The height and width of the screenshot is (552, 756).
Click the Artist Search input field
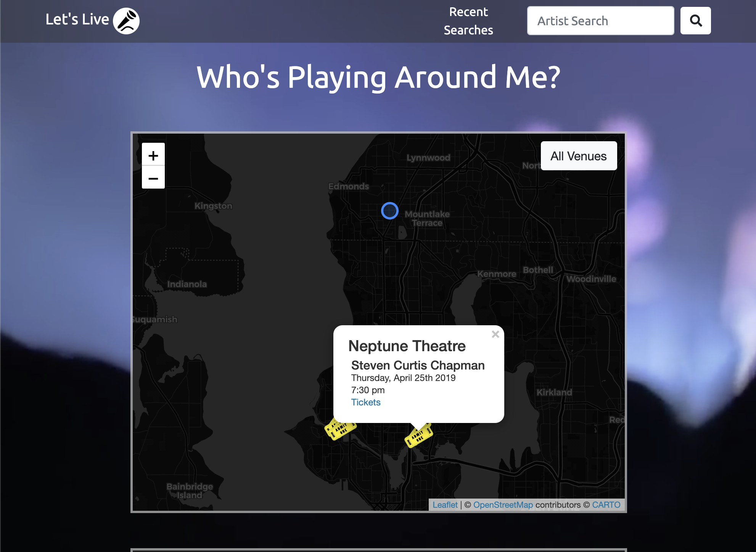click(601, 21)
